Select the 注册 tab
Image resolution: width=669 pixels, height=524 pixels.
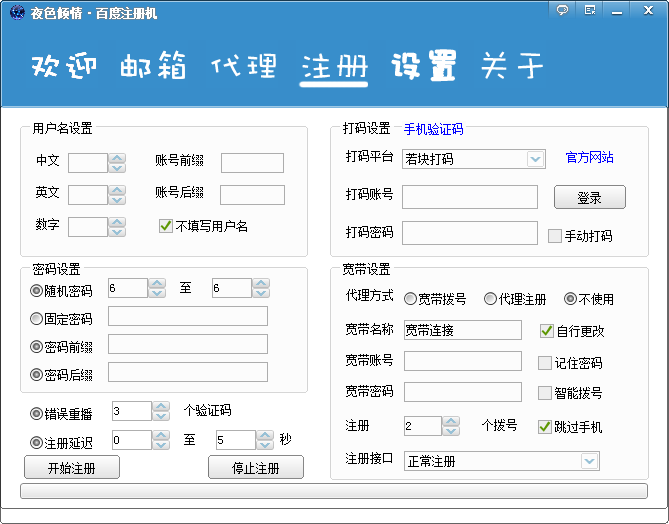(334, 67)
